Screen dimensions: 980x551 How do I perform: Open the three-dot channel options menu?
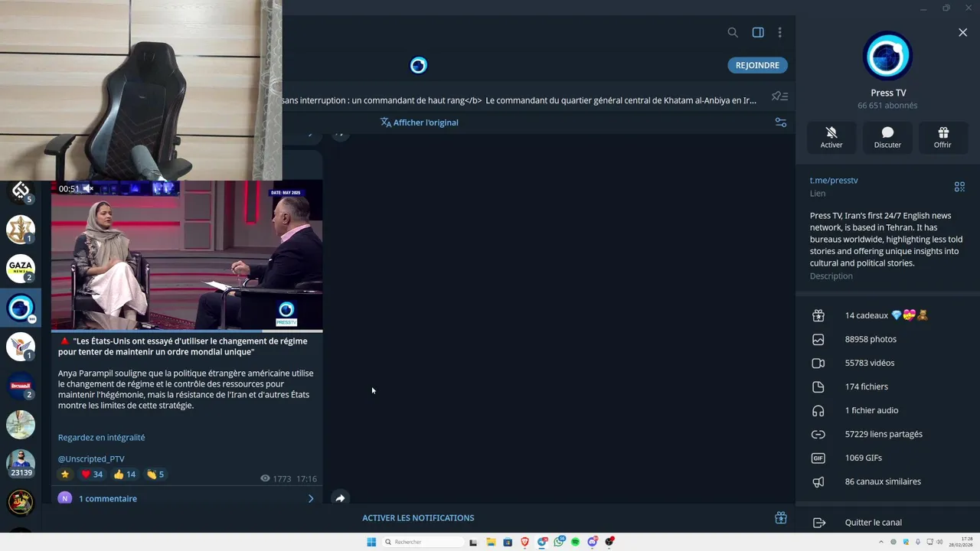coord(779,32)
